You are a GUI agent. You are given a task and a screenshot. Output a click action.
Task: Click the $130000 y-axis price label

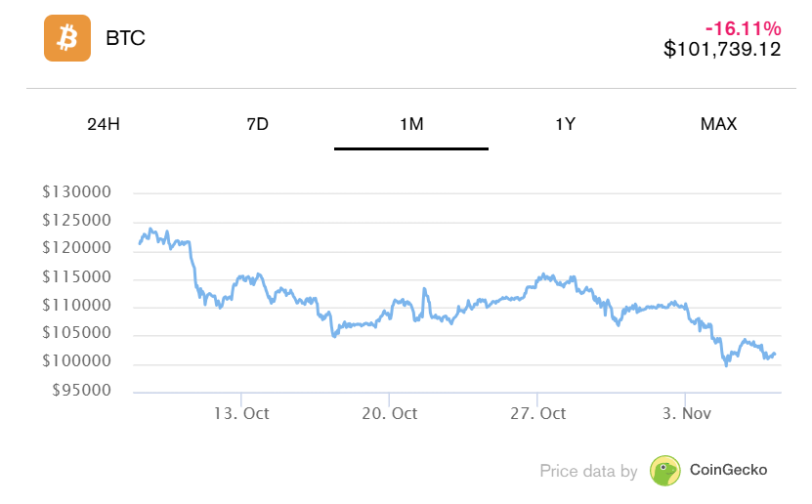(77, 193)
